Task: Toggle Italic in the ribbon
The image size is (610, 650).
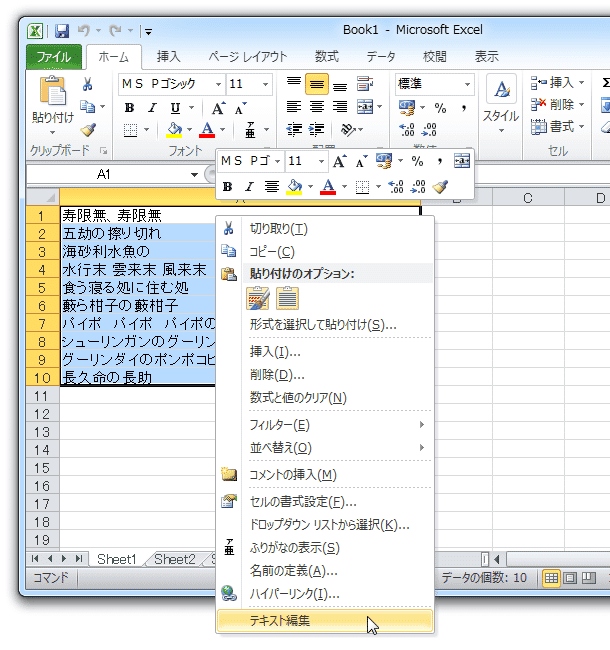Action: (152, 108)
